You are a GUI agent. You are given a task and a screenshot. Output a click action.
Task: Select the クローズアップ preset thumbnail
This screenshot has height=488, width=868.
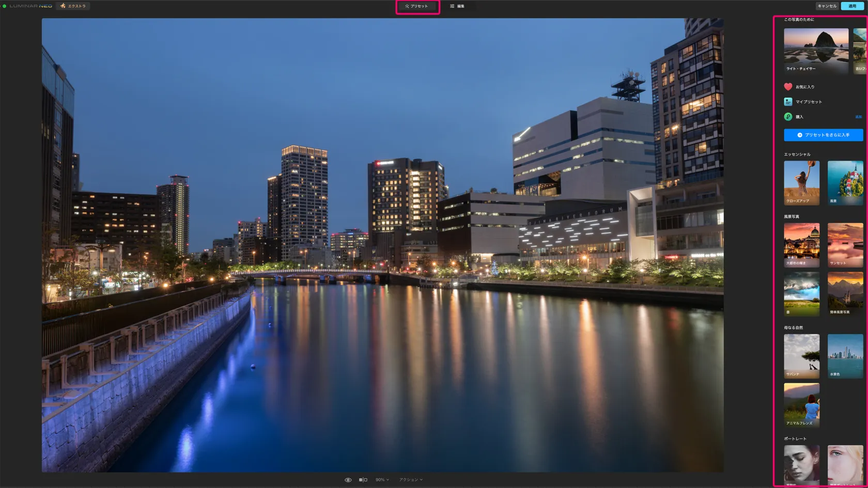pos(801,182)
